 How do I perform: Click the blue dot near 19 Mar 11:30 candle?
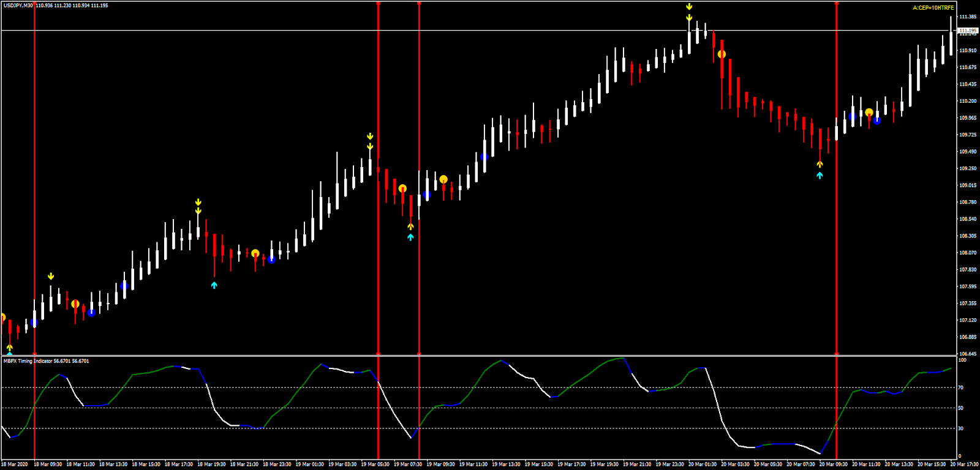(x=484, y=157)
